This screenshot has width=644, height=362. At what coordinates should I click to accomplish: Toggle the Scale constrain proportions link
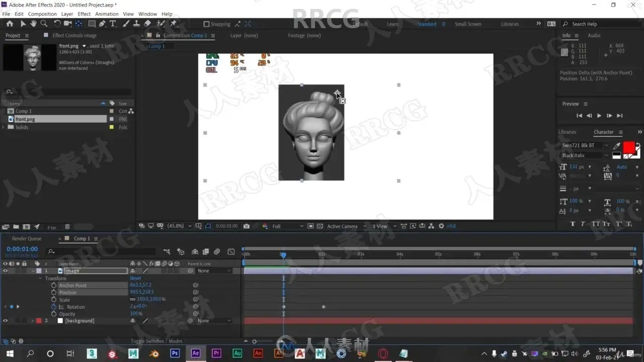[x=133, y=300]
